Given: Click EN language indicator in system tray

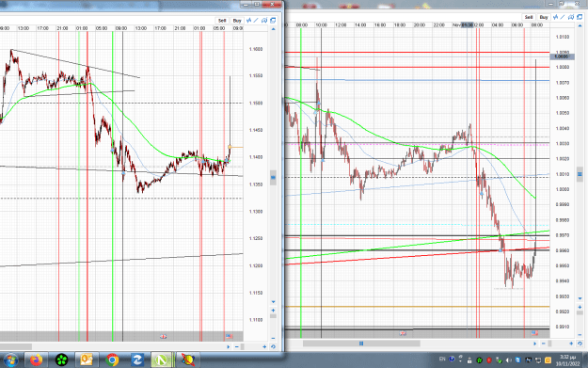Looking at the screenshot, I should (442, 360).
